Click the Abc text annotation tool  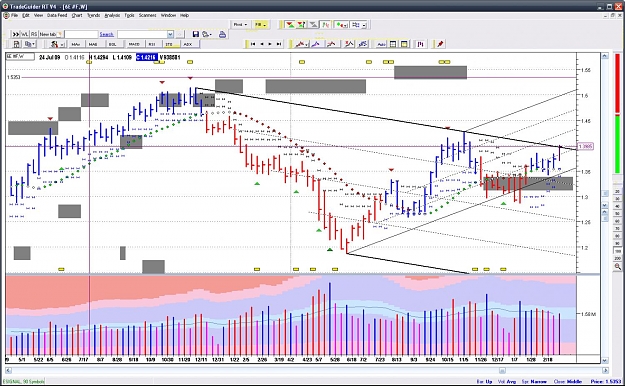[x=381, y=44]
